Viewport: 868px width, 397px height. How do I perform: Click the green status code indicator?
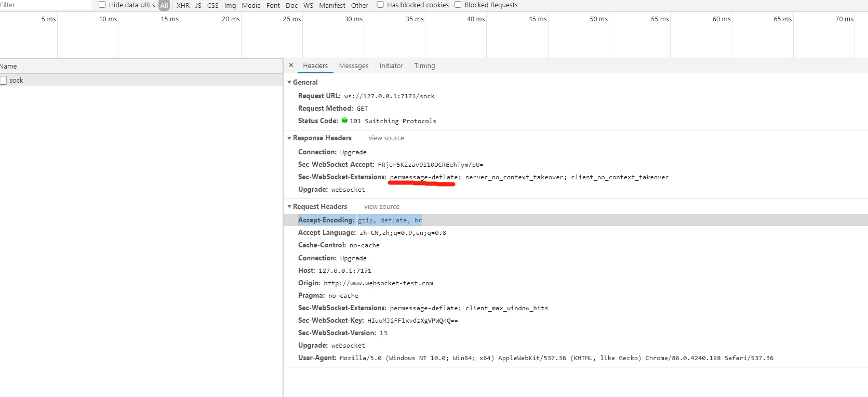(x=344, y=121)
